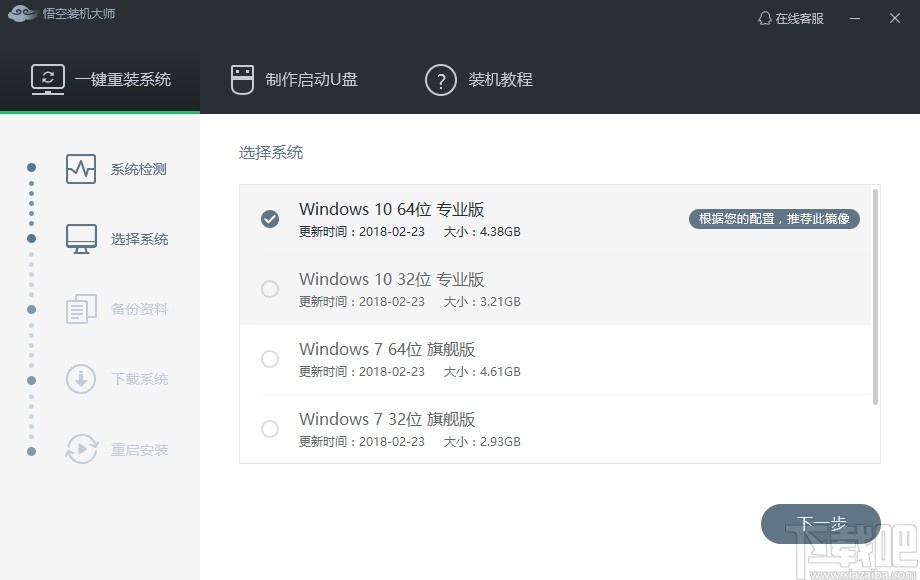Go to the 下载系统 step label
The width and height of the screenshot is (920, 580).
pos(140,379)
